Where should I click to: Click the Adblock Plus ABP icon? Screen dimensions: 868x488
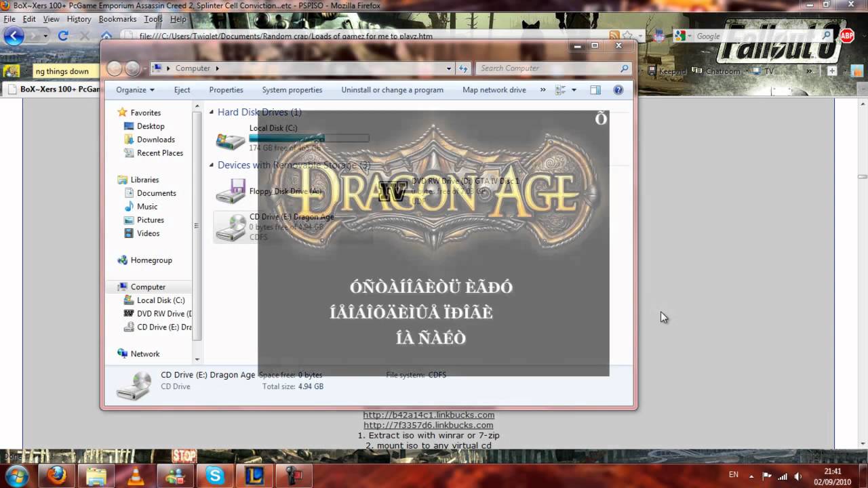click(x=846, y=36)
